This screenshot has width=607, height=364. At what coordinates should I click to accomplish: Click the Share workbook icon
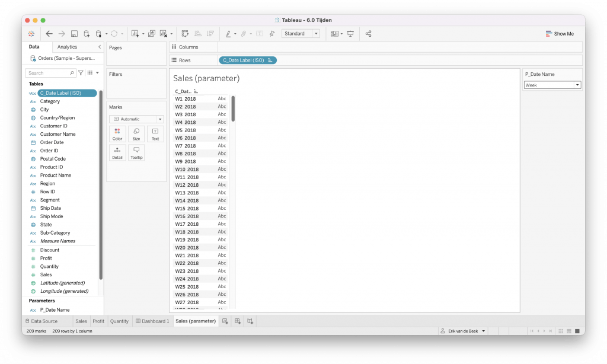click(x=368, y=34)
